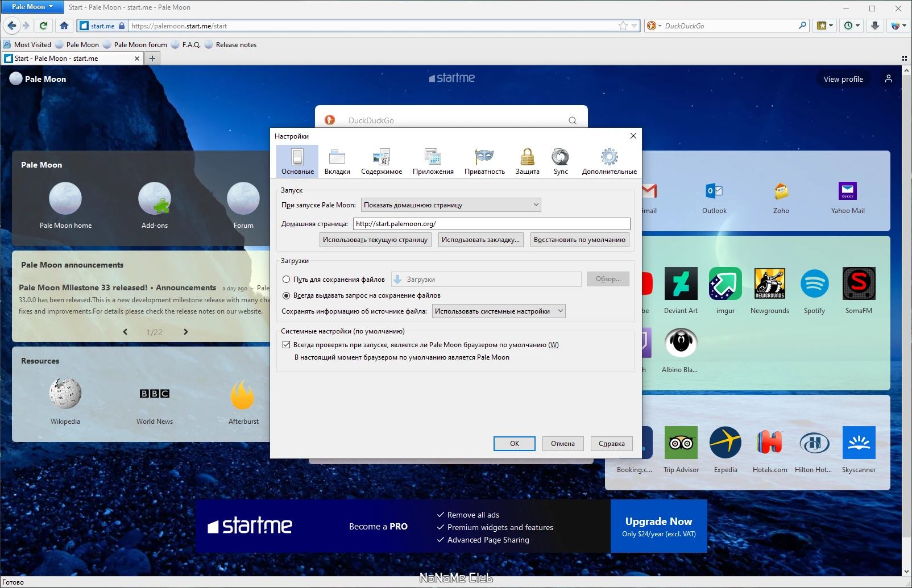Viewport: 912px width, 588px height.
Task: Select Путь для сохранения файлов radio option
Action: click(x=287, y=280)
